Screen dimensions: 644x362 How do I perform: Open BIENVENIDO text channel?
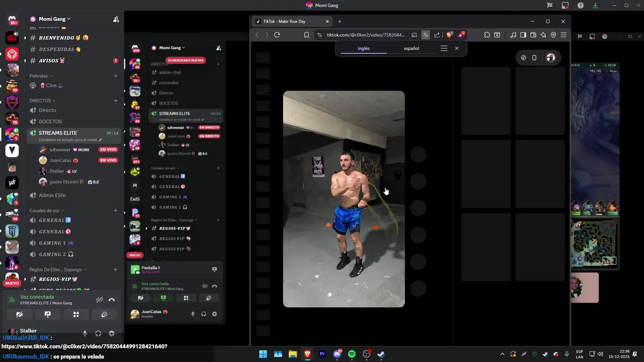click(x=74, y=38)
